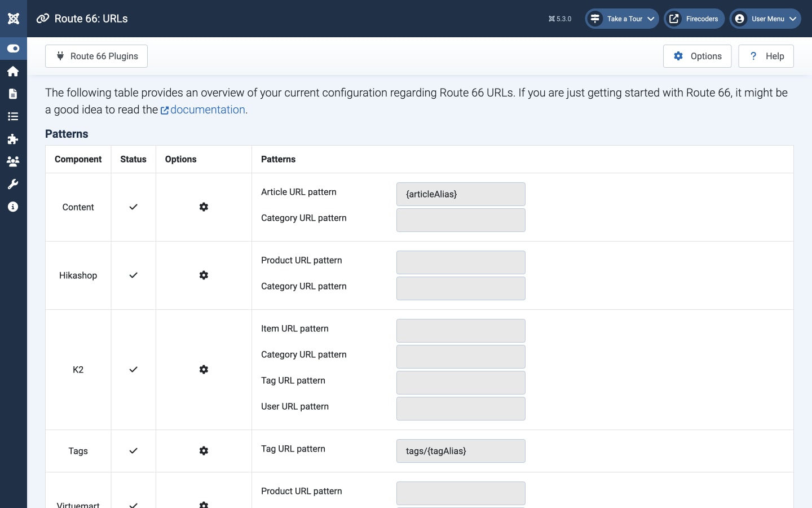Focus the Content Category URL pattern field
The image size is (812, 508).
point(461,220)
